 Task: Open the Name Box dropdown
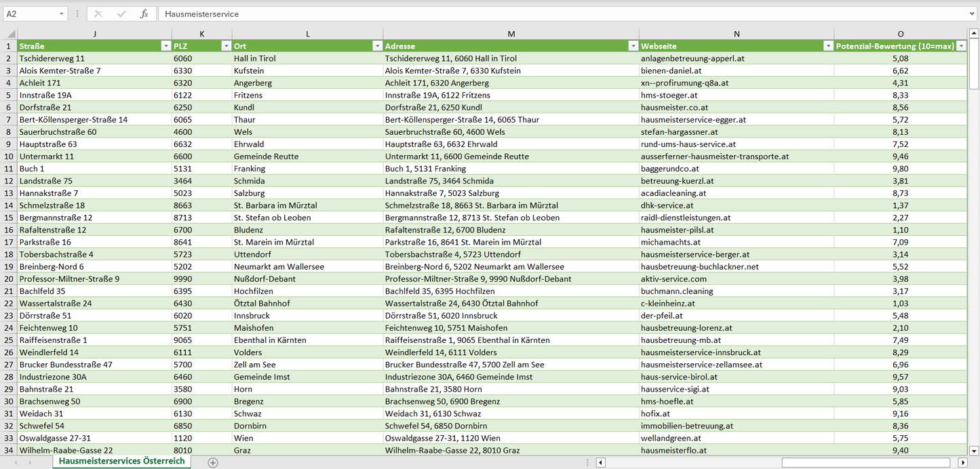(x=62, y=14)
